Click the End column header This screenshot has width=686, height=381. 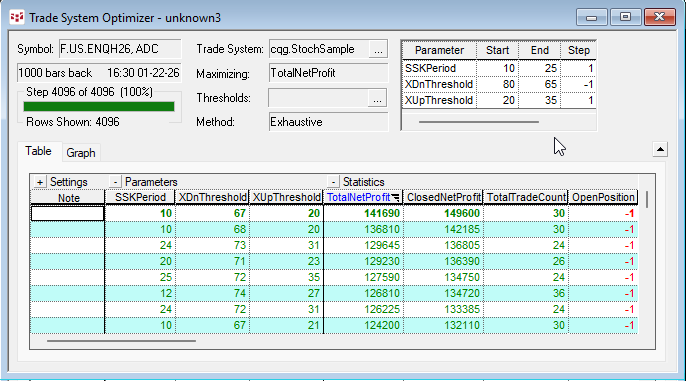(539, 50)
